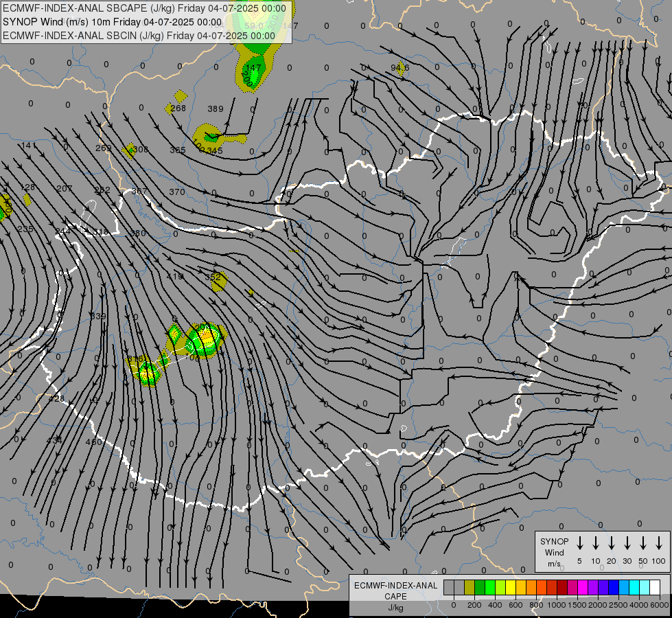Click the 345 CAPE value on map
Image resolution: width=672 pixels, height=618 pixels.
coord(215,150)
